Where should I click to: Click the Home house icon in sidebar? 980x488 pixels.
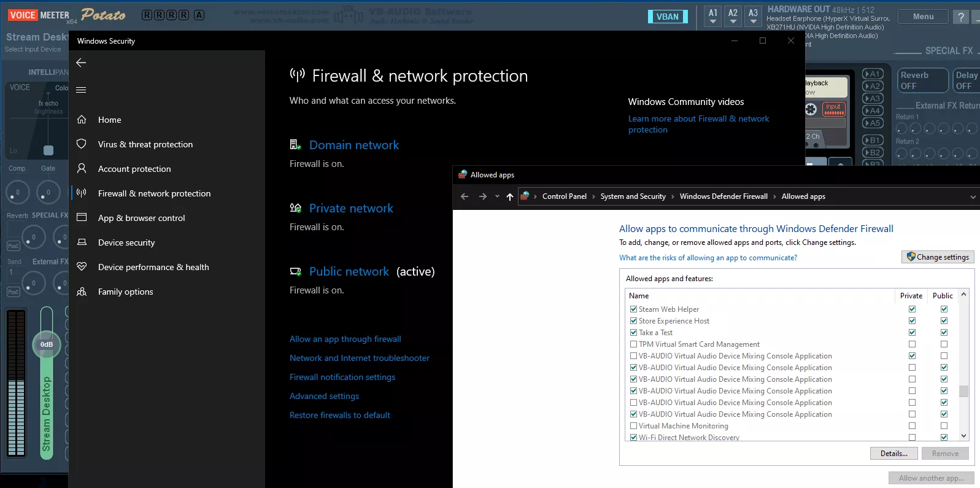tap(82, 120)
